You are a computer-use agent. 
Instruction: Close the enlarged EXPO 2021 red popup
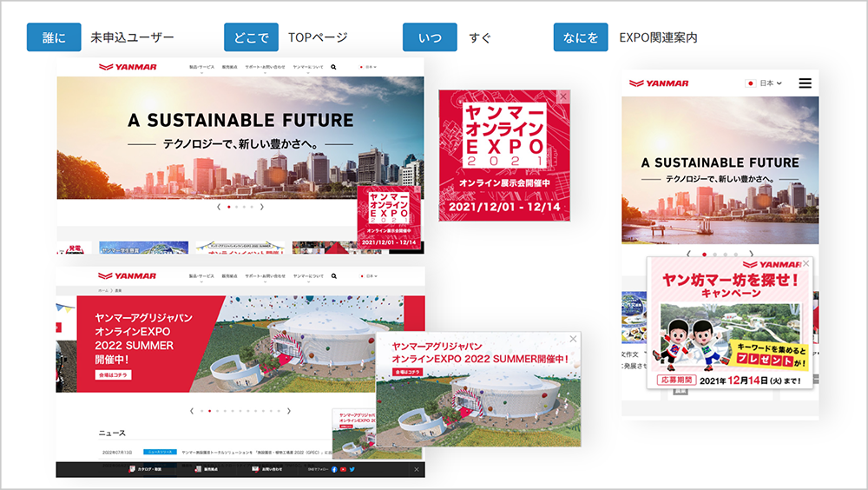[x=563, y=96]
